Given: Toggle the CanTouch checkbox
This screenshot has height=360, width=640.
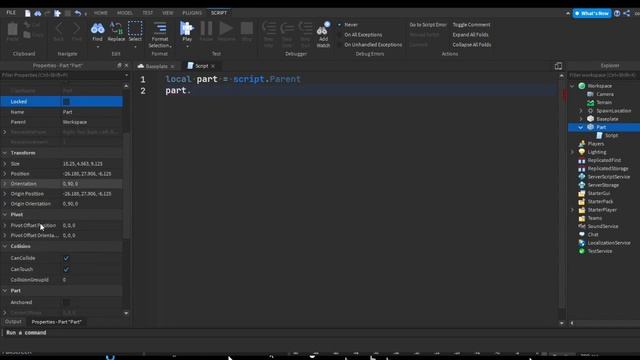Looking at the screenshot, I should click(x=66, y=269).
